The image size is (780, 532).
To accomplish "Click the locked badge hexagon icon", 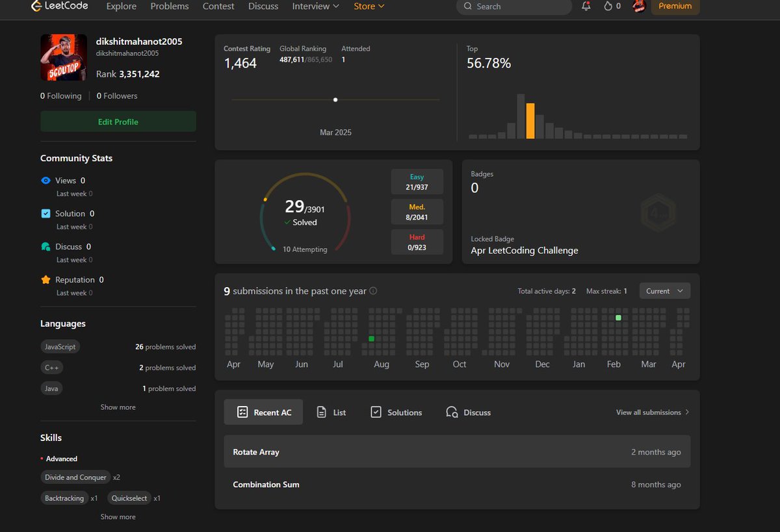I will tap(658, 212).
